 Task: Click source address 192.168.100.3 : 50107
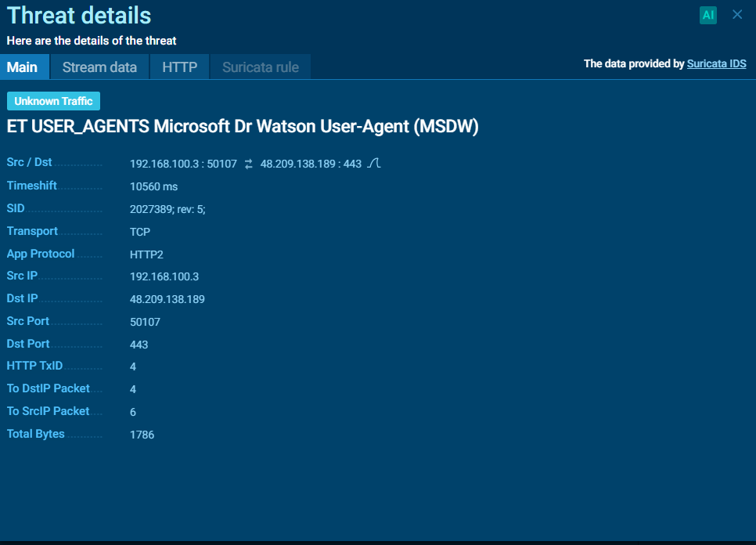183,164
